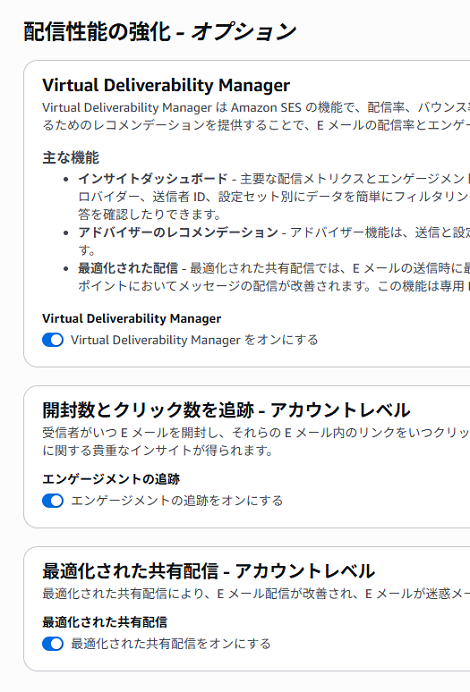Click the bold '最適化された共有配信' field label
This screenshot has width=470, height=692.
(x=105, y=622)
